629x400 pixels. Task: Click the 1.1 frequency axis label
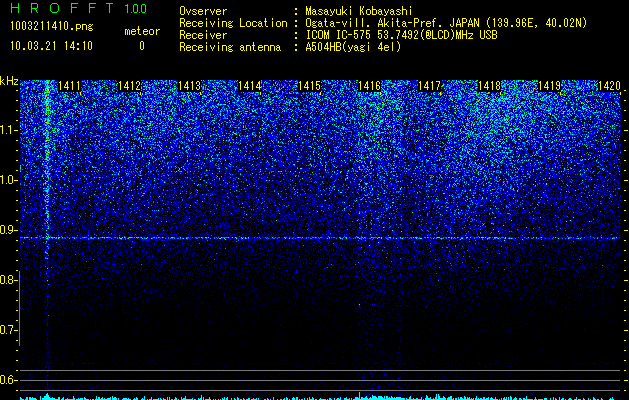pos(8,130)
